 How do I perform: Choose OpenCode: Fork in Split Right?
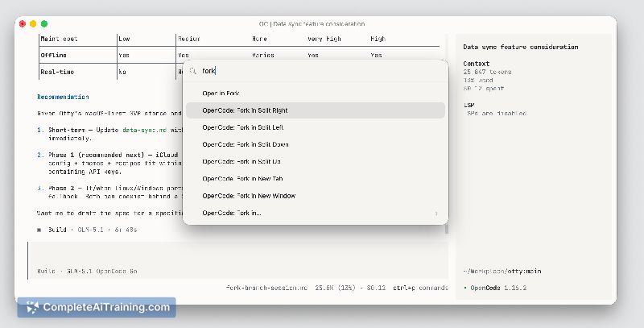pyautogui.click(x=315, y=110)
